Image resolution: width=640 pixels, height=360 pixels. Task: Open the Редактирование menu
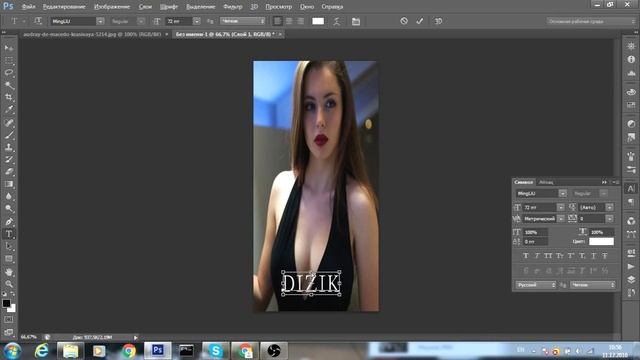coord(64,7)
